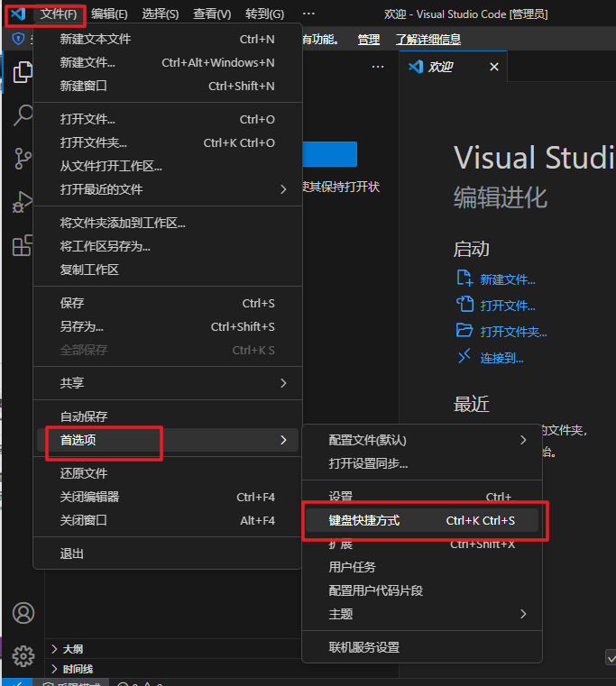616x686 pixels.
Task: Select 另存为... menu item
Action: coord(167,327)
